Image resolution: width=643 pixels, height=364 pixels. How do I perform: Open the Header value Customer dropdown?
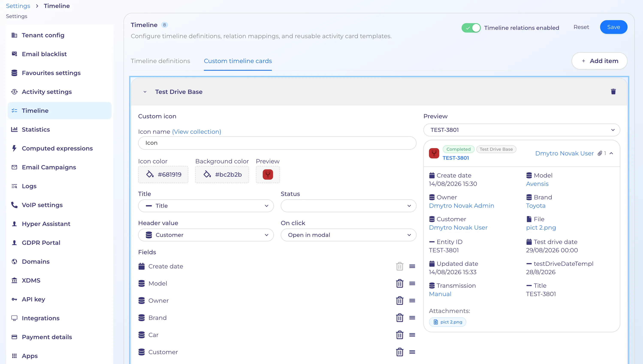(206, 235)
